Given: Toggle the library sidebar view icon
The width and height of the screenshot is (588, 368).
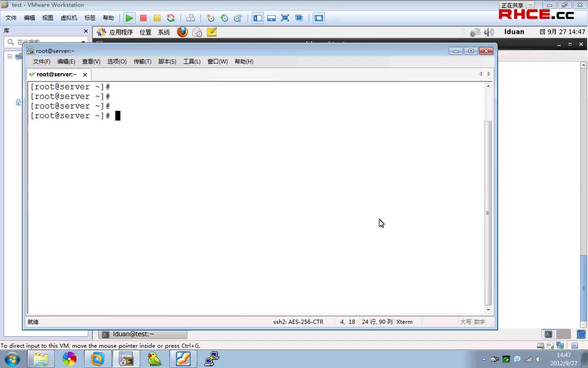Looking at the screenshot, I should [x=258, y=18].
